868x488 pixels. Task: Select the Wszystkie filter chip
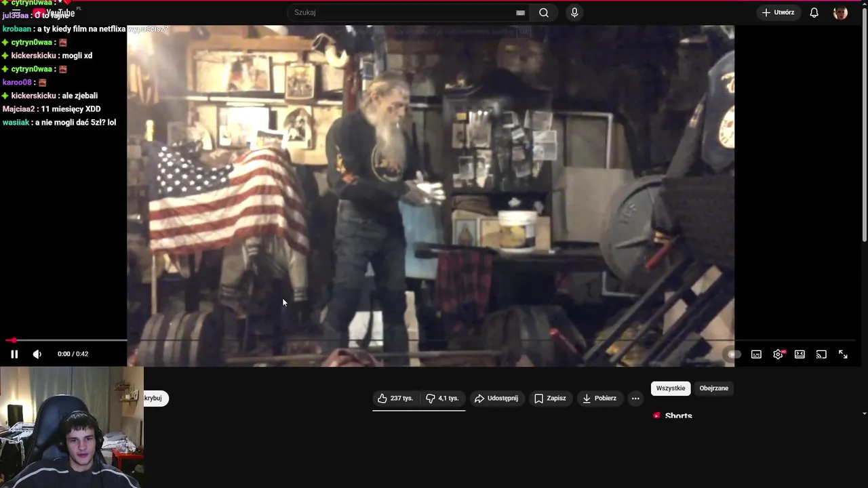[x=671, y=388]
